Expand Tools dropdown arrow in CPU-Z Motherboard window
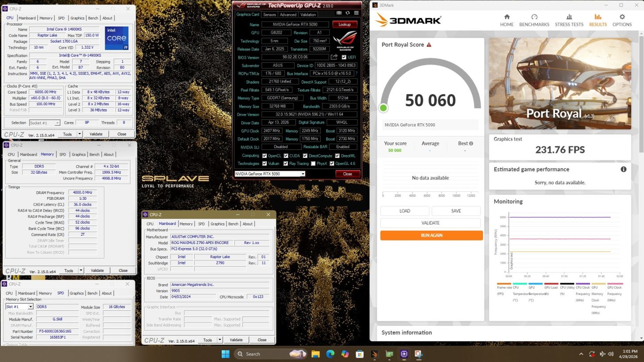 tap(220, 340)
